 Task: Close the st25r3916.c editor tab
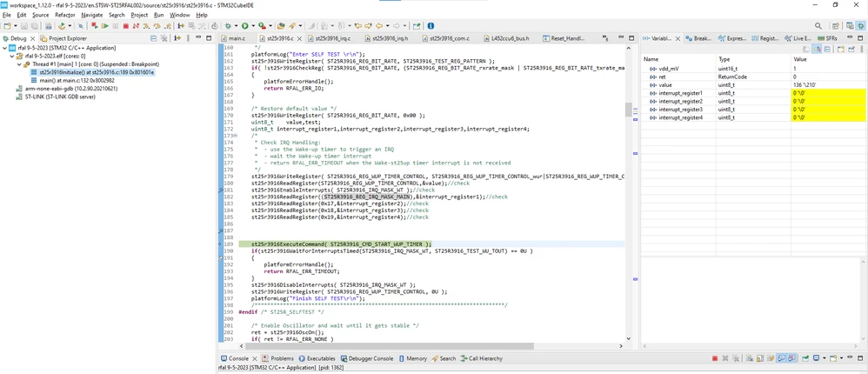pos(299,39)
